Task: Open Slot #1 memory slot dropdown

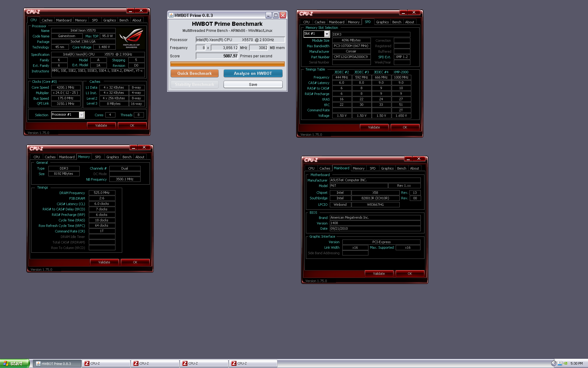Action: click(327, 34)
